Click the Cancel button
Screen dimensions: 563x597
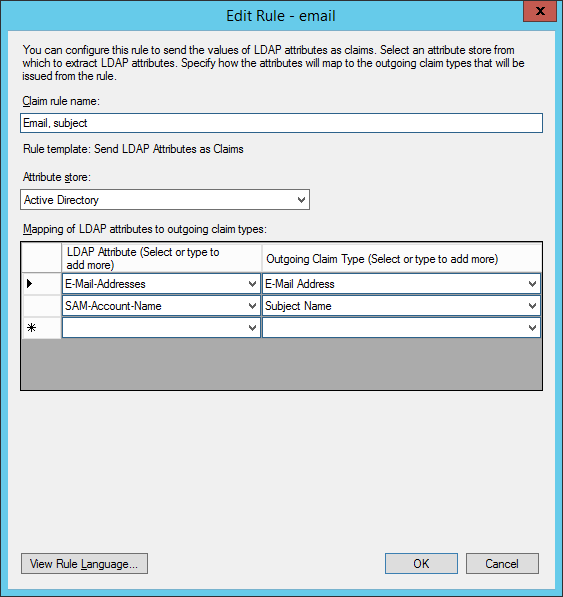(x=502, y=563)
